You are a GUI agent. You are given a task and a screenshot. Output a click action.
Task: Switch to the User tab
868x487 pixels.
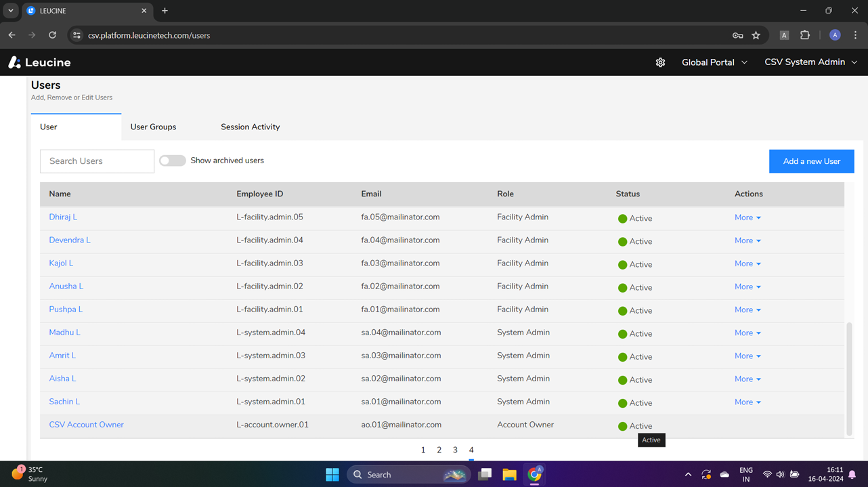tap(76, 127)
